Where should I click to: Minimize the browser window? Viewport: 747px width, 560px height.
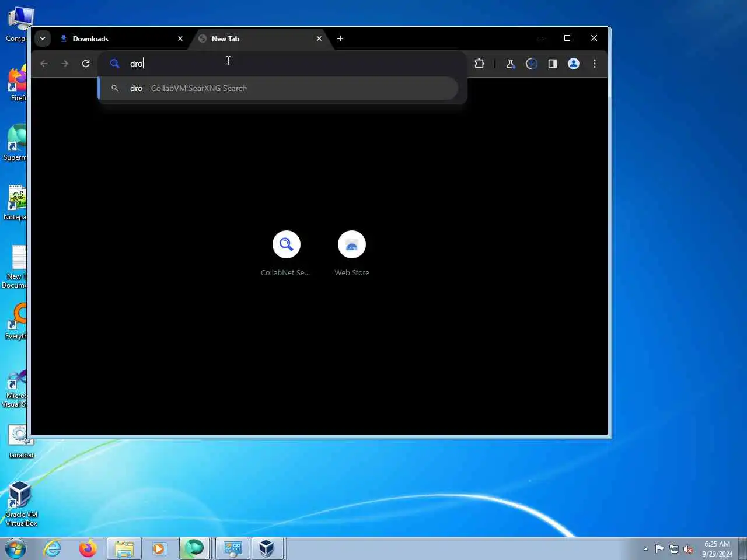540,38
